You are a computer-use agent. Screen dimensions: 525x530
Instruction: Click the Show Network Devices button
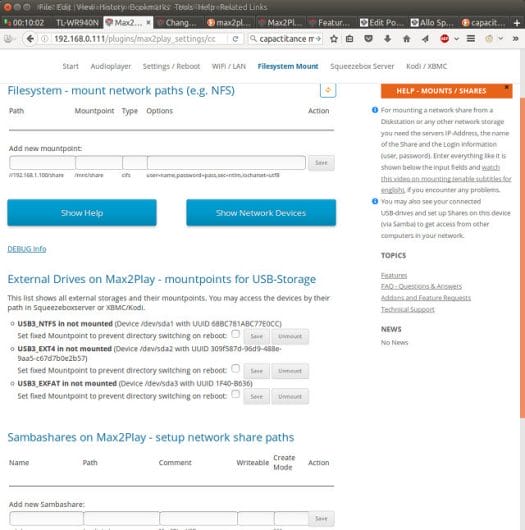pos(261,213)
